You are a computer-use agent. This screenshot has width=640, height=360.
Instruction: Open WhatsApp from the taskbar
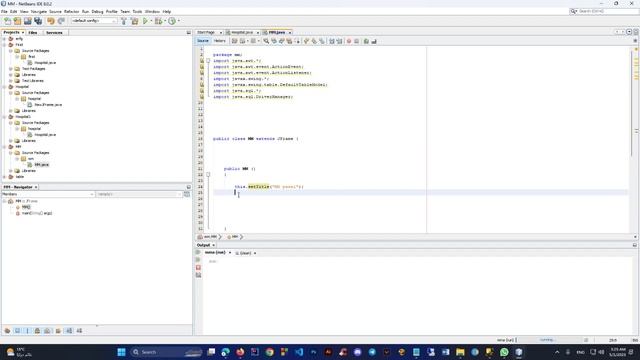tap(504, 352)
